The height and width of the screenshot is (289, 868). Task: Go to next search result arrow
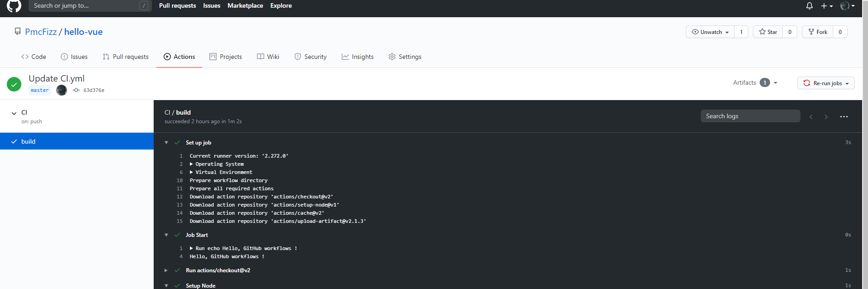tap(826, 117)
